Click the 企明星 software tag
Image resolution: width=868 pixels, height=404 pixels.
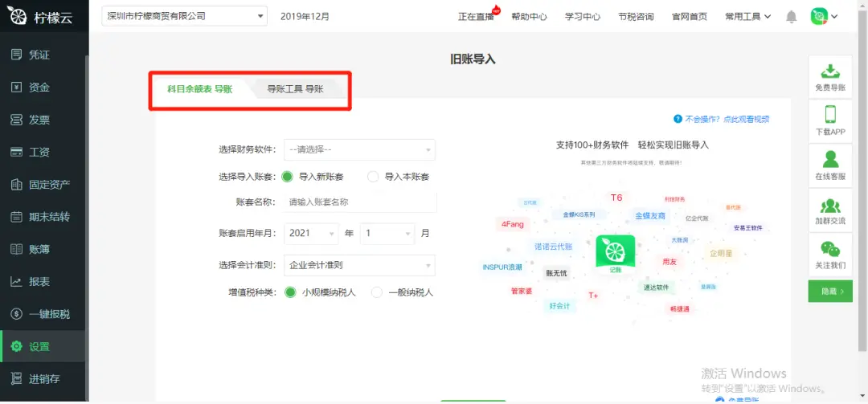[721, 254]
